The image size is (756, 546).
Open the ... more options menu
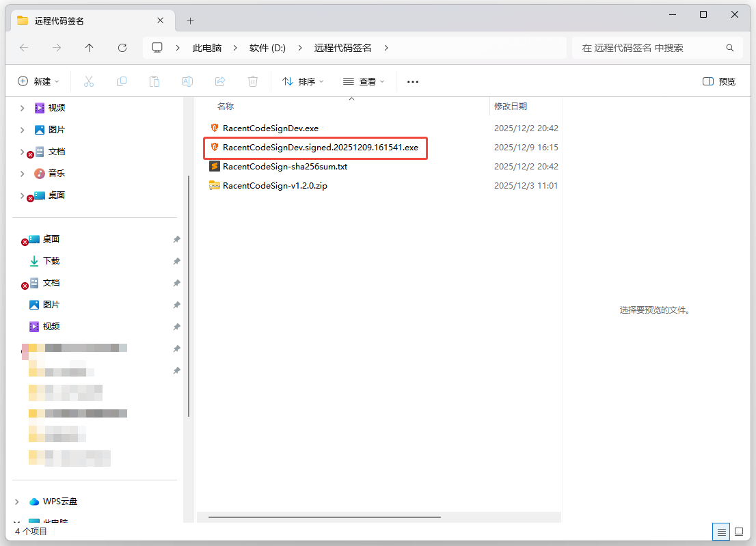412,81
